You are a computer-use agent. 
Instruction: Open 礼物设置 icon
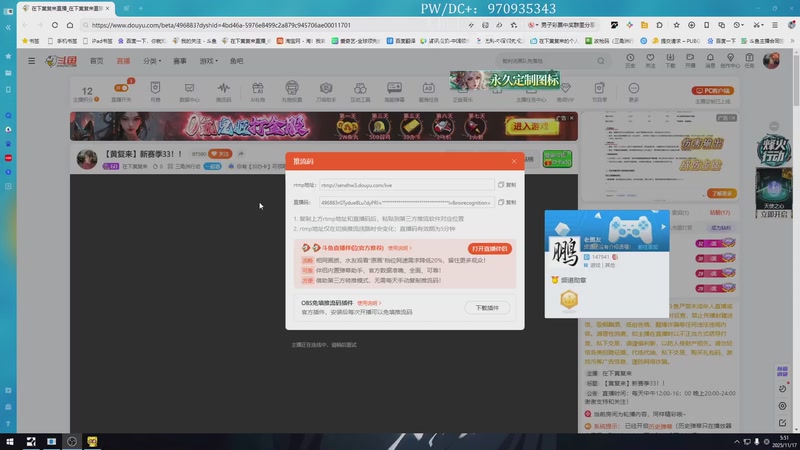[x=292, y=91]
